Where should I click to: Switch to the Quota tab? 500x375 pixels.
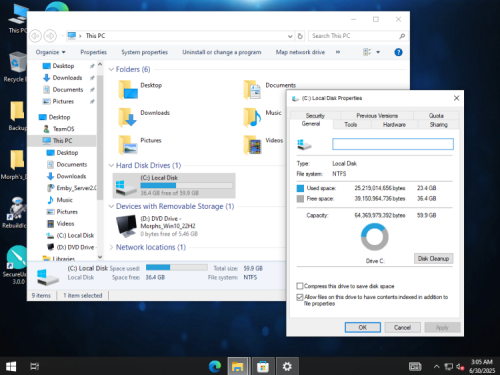[x=436, y=116]
